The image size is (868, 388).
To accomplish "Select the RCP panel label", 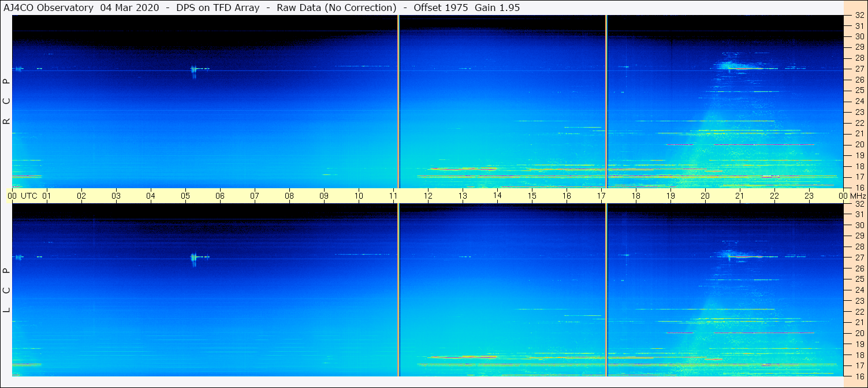I will tap(6, 102).
